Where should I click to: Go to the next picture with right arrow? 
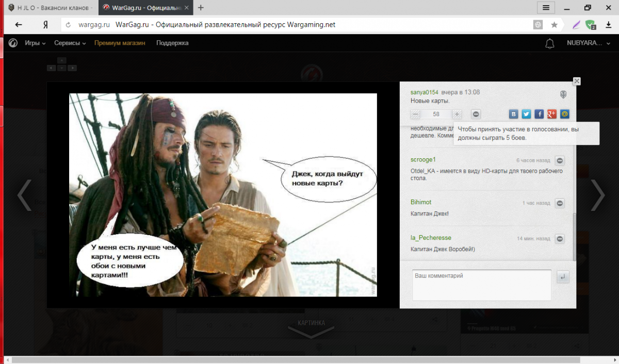pos(597,195)
